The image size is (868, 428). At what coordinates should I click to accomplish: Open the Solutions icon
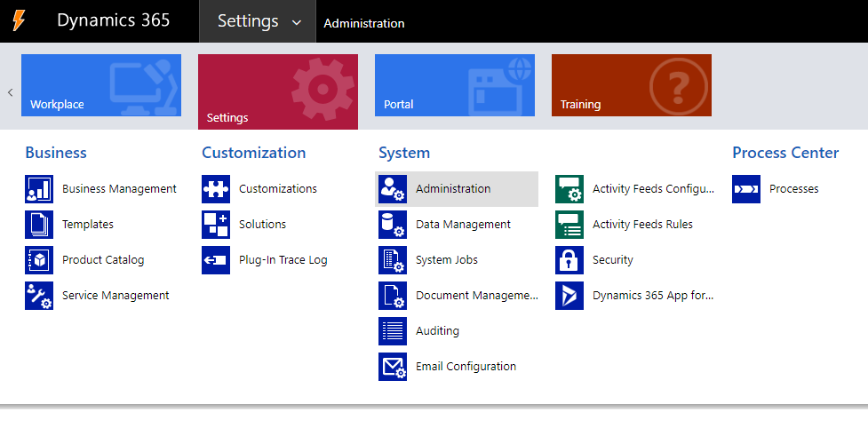point(216,225)
